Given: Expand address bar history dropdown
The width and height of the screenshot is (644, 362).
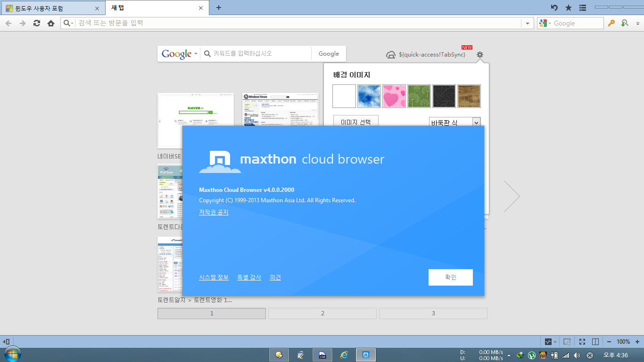Looking at the screenshot, I should pos(527,23).
